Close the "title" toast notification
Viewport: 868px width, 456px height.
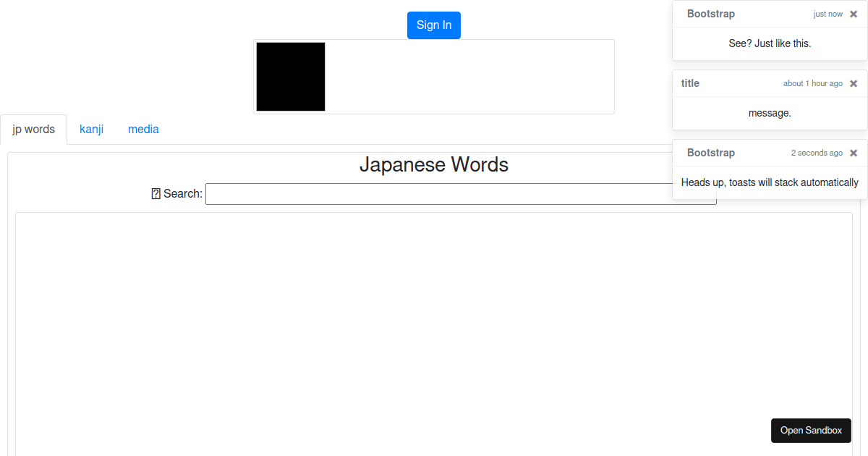pyautogui.click(x=854, y=83)
